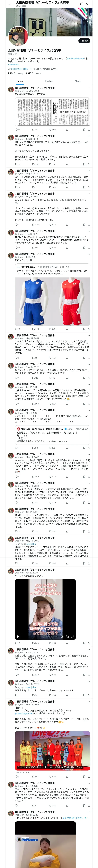Open more menu on Jul 9, 2021 post
Screen dimensions: 98x868
click(x=89, y=254)
